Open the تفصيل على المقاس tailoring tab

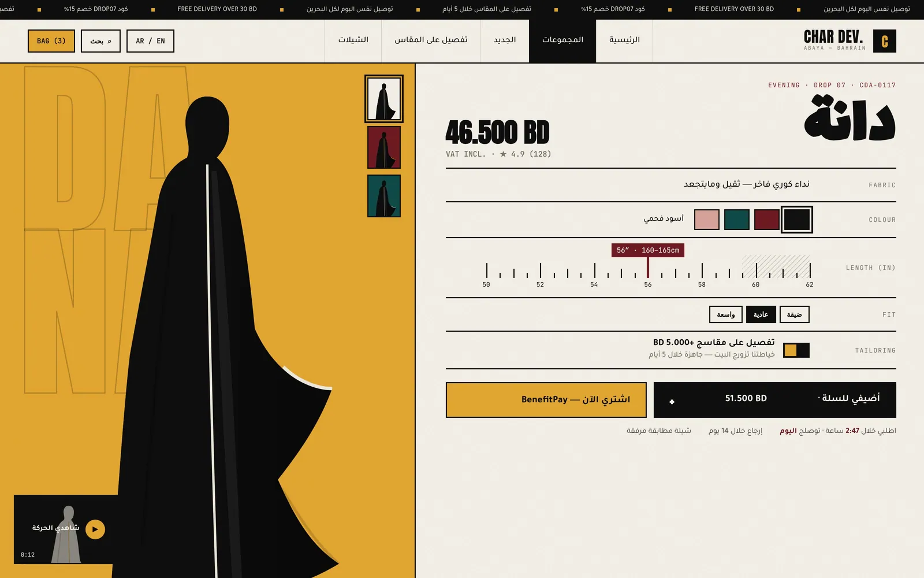431,40
